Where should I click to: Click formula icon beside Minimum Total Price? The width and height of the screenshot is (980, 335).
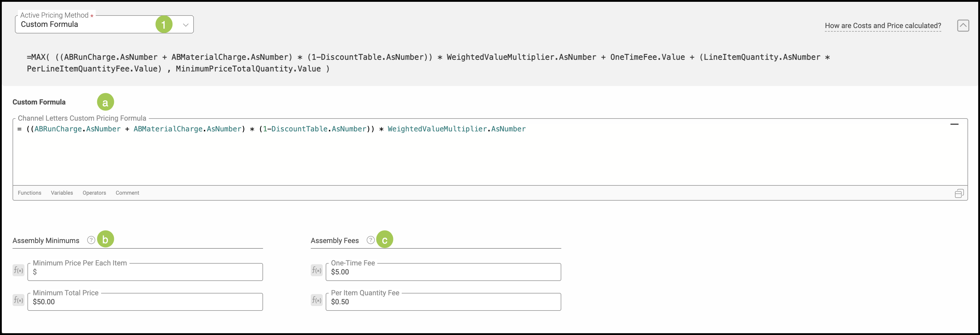point(18,300)
